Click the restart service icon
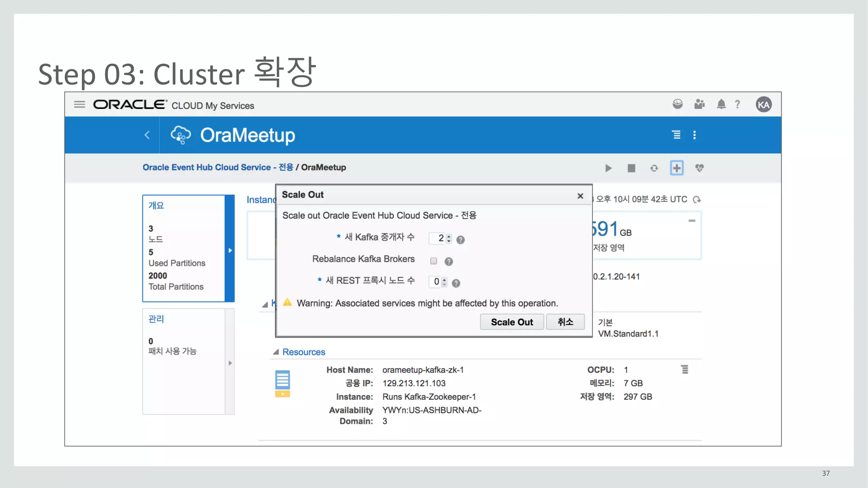This screenshot has height=488, width=868. 654,168
